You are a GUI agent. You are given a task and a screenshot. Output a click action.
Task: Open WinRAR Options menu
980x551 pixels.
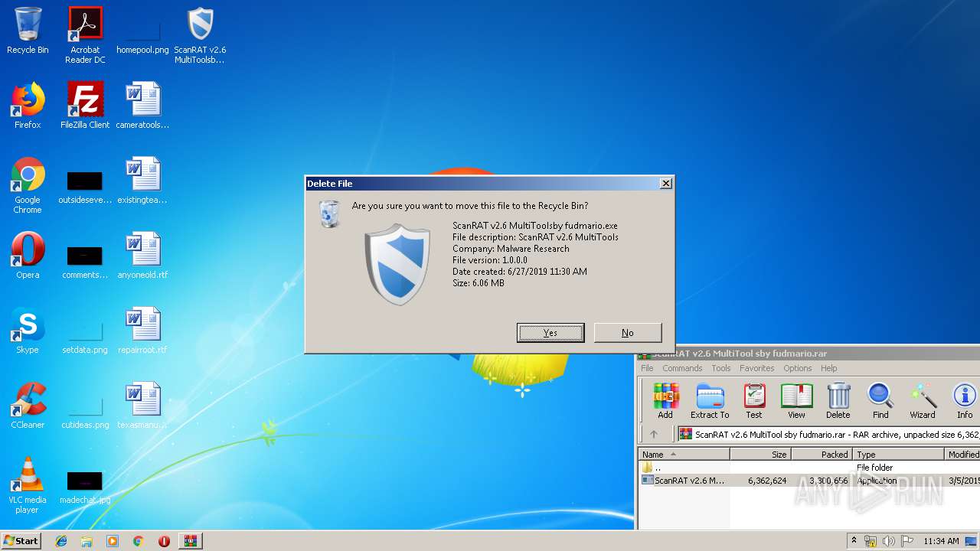tap(797, 368)
